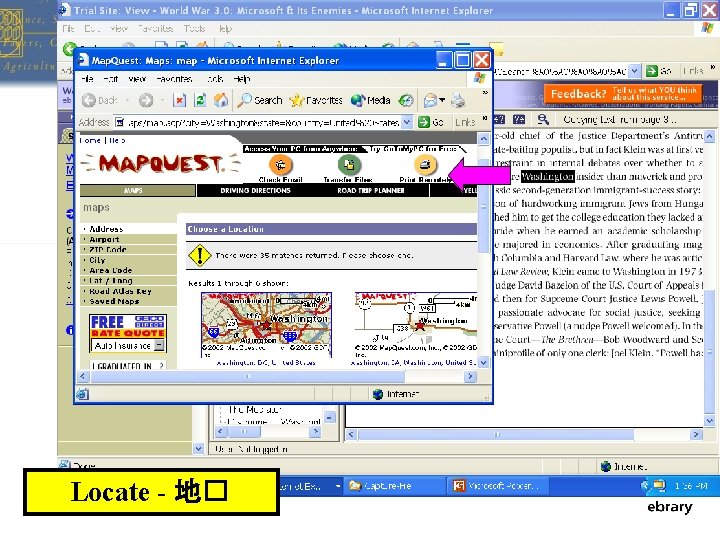Click Area Code link in maps sidebar
Viewport: 720px width, 540px height.
111,270
